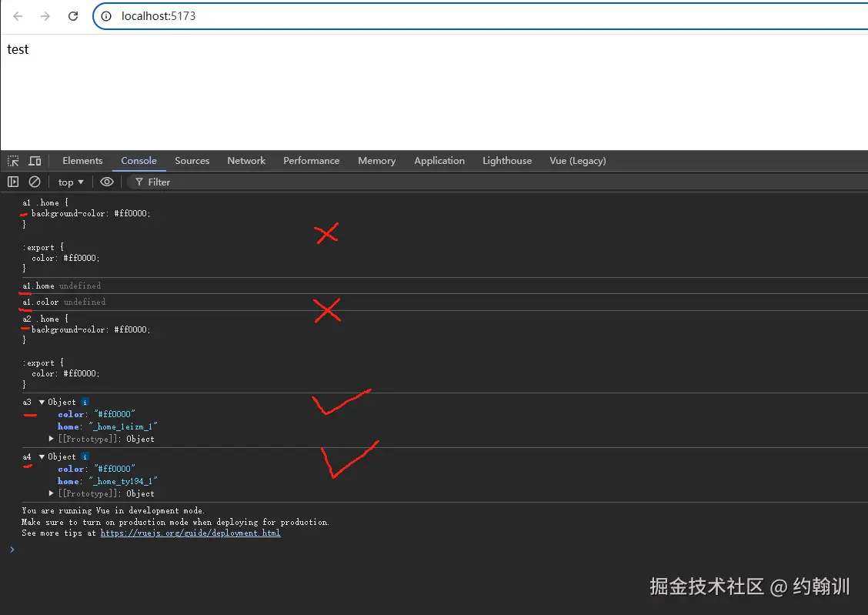Activate the inspect element picker icon
The height and width of the screenshot is (615, 868).
pyautogui.click(x=13, y=161)
